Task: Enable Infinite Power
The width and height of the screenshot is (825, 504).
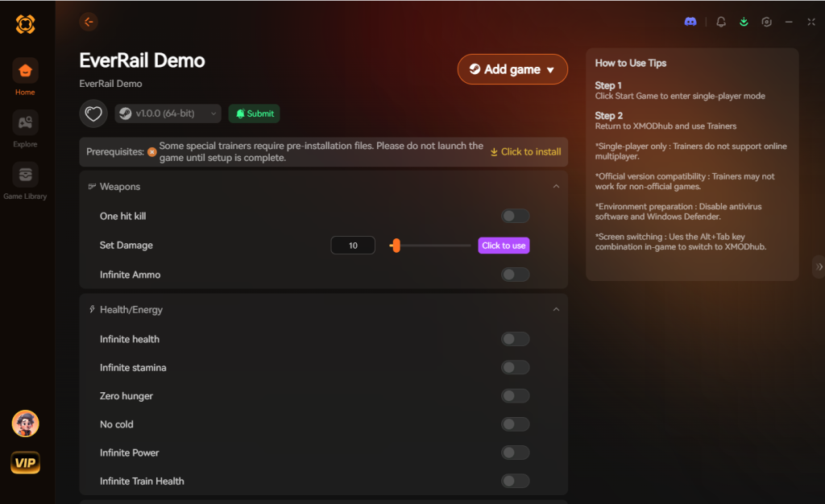Action: [515, 452]
